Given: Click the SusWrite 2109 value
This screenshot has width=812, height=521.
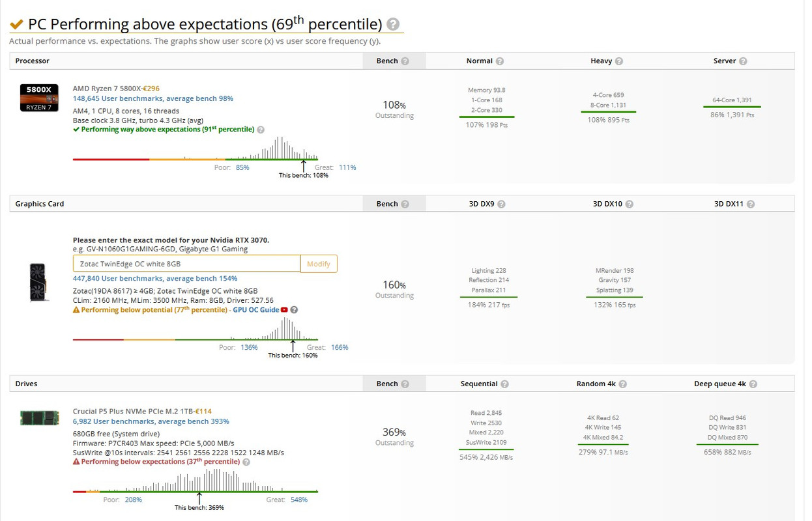Looking at the screenshot, I should point(486,443).
